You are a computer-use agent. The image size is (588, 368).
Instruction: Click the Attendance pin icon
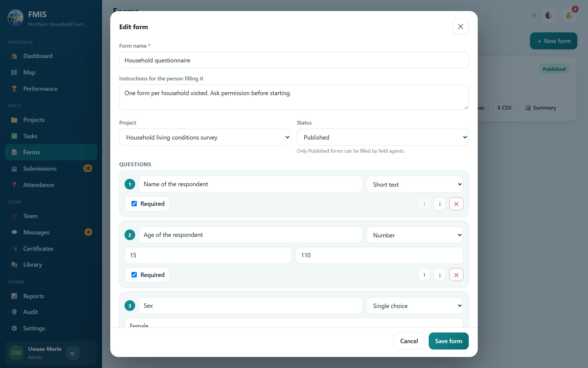(x=14, y=185)
